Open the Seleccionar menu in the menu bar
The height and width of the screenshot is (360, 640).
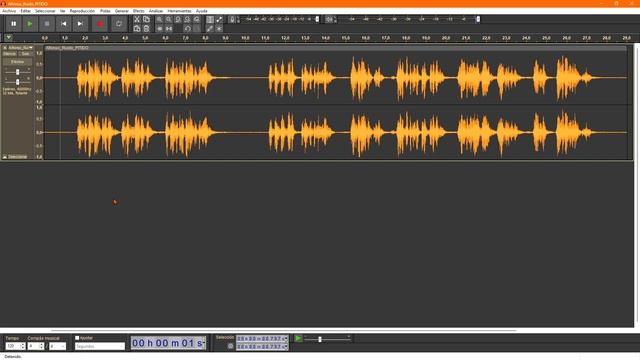coord(45,11)
